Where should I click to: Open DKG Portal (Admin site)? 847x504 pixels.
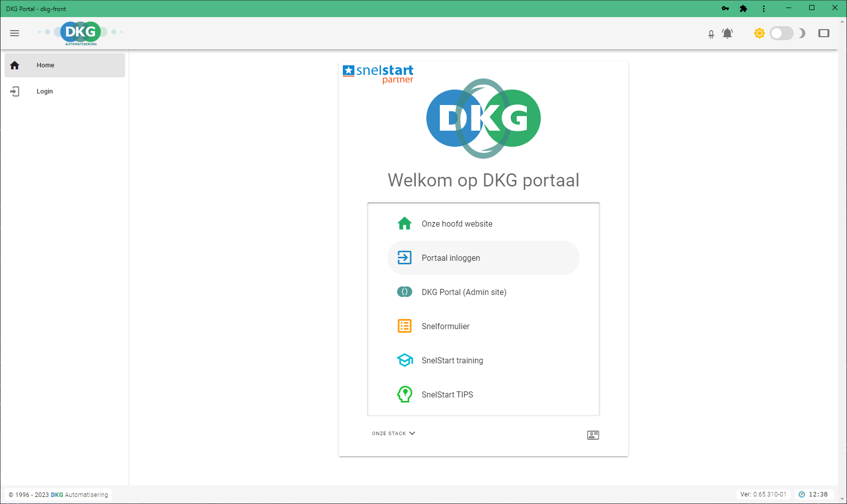pos(484,292)
